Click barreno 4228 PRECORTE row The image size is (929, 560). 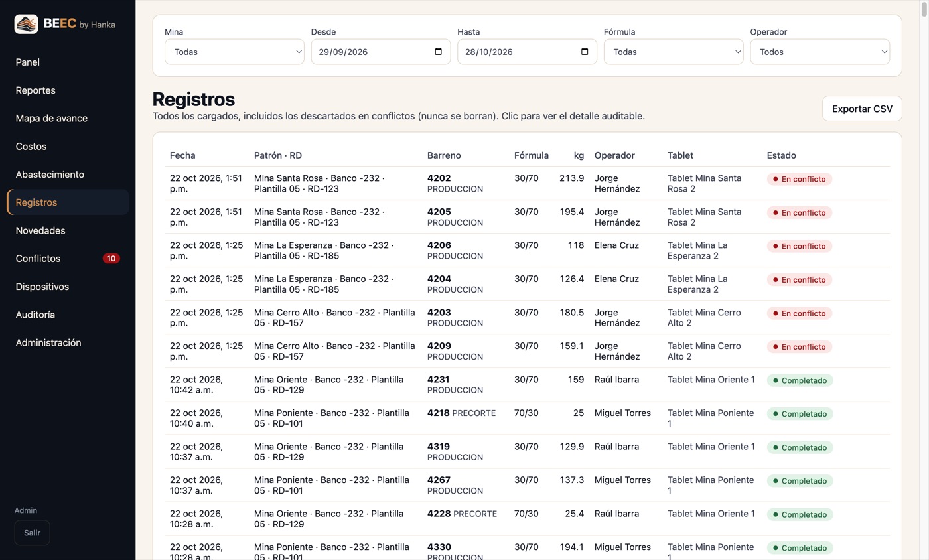coord(528,518)
